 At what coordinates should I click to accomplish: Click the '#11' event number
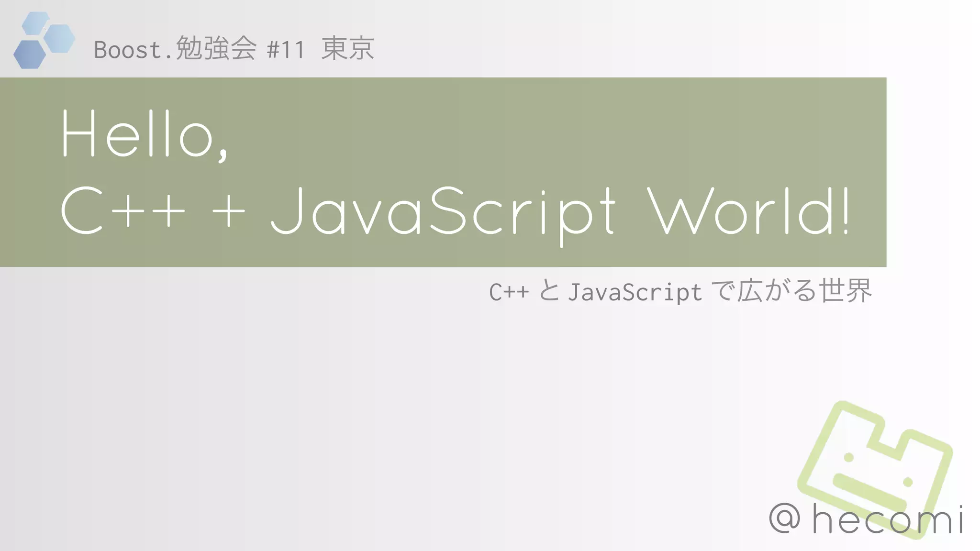click(286, 50)
